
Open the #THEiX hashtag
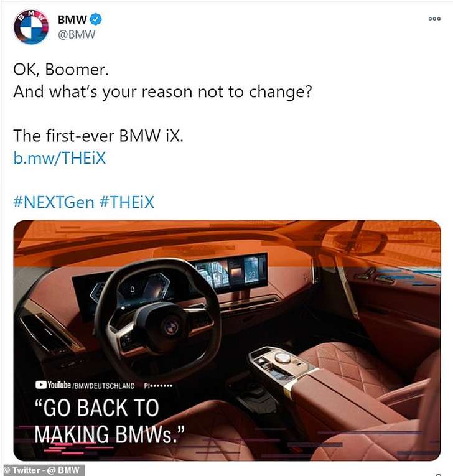click(127, 202)
